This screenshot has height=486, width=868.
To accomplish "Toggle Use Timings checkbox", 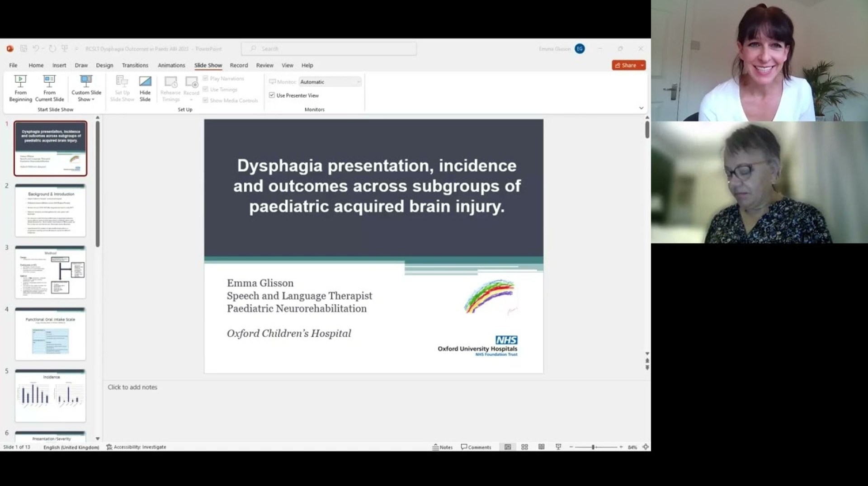I will tap(220, 90).
